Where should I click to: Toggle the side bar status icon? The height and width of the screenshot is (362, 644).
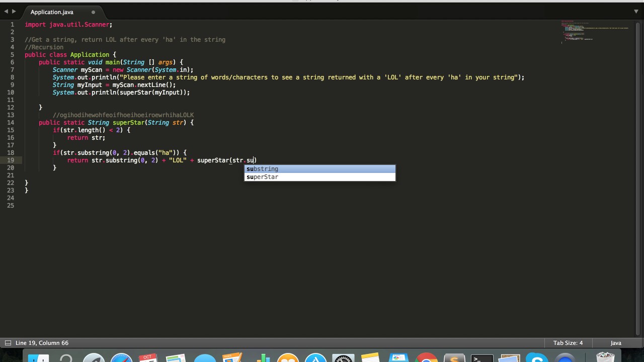click(x=8, y=343)
